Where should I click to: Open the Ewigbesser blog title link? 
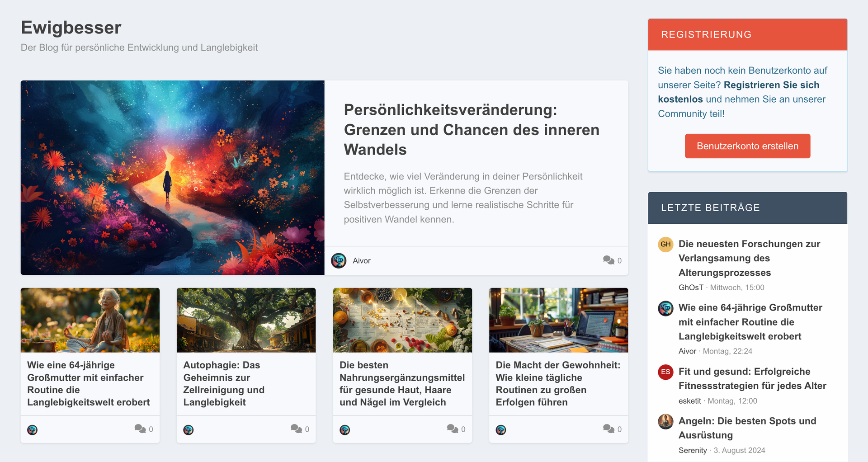point(71,28)
